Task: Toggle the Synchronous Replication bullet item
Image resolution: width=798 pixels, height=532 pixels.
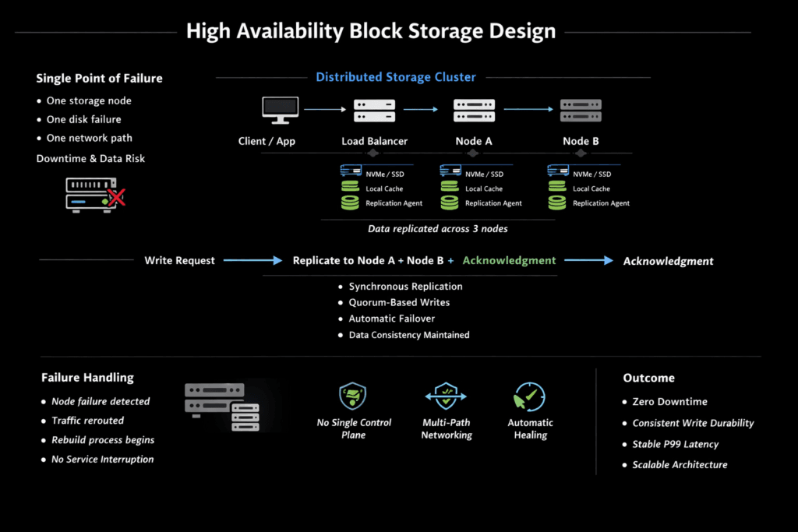Action: (405, 287)
